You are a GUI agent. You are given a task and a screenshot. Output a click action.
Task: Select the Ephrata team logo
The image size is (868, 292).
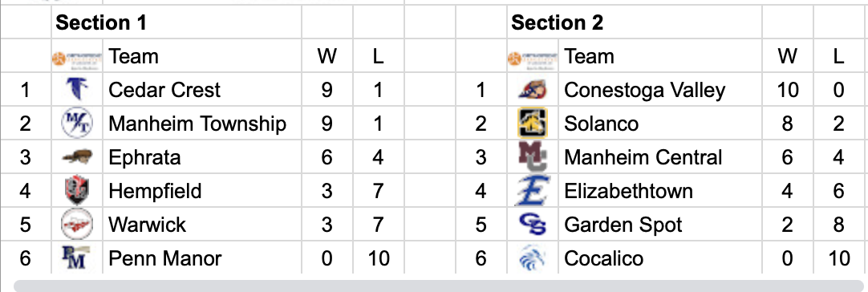coord(77,157)
